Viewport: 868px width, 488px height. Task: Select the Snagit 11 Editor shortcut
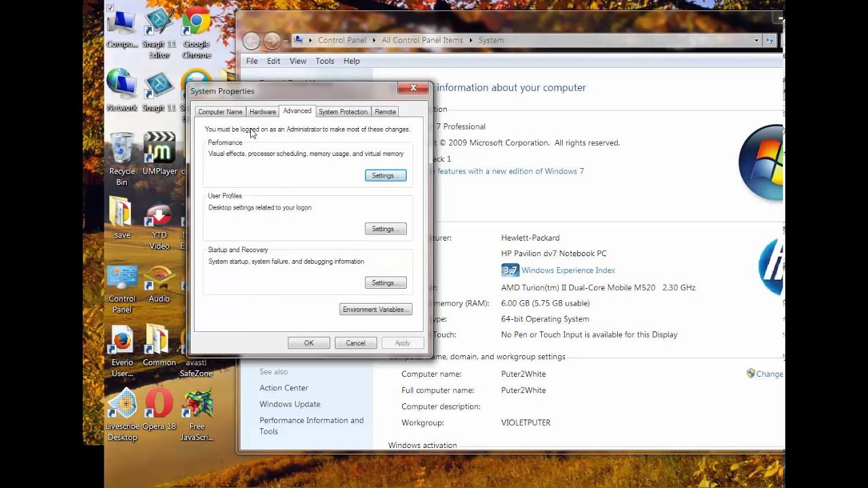(159, 34)
